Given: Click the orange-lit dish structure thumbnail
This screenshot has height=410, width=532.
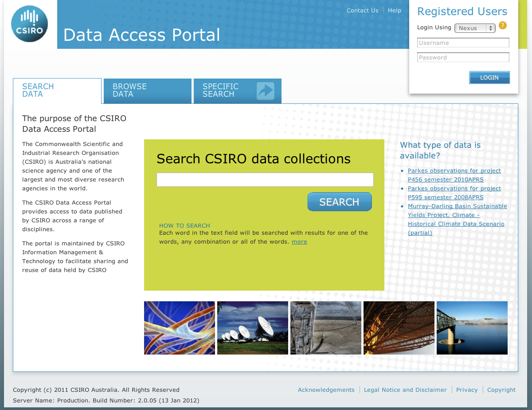Looking at the screenshot, I should point(399,328).
